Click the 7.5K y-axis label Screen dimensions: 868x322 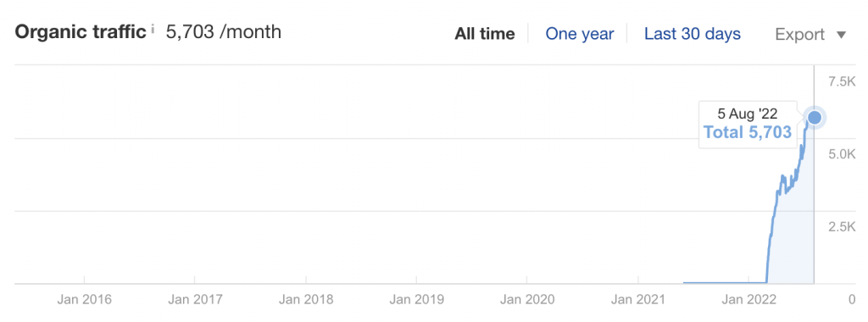tap(842, 82)
